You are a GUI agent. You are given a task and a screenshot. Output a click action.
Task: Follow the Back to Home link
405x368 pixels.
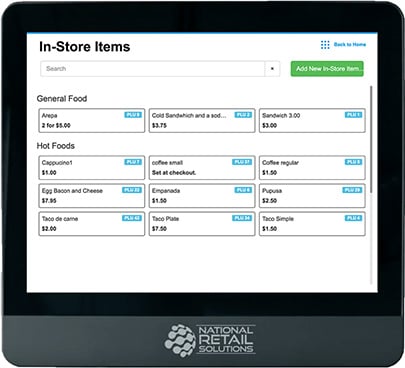(x=350, y=44)
